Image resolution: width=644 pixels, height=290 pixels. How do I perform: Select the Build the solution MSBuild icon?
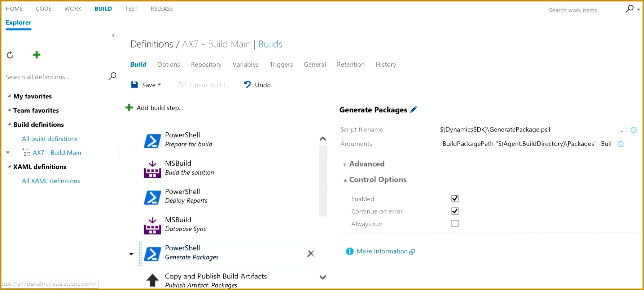(x=152, y=169)
